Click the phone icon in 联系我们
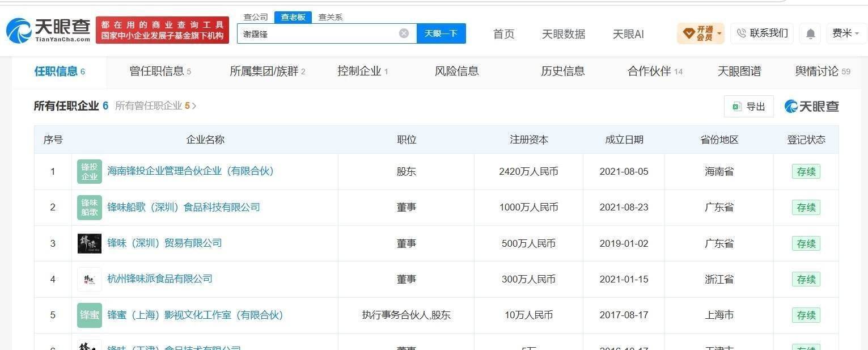 pyautogui.click(x=741, y=33)
